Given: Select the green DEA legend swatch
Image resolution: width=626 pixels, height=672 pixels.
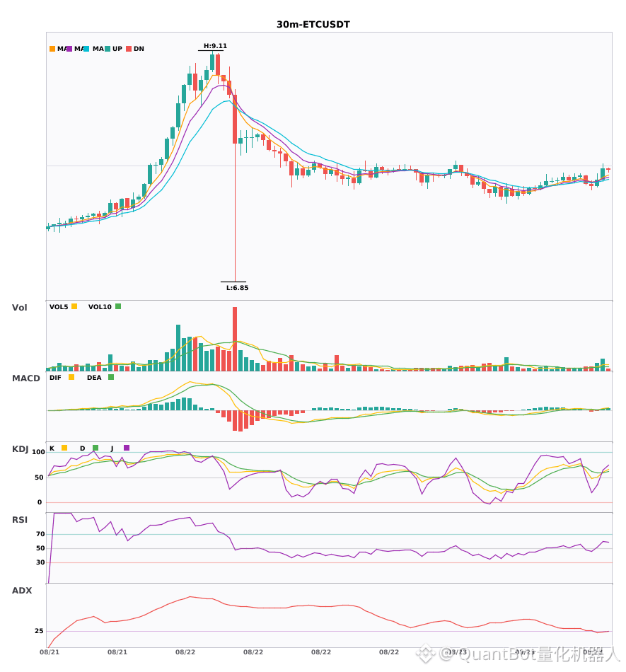Looking at the screenshot, I should 111,377.
